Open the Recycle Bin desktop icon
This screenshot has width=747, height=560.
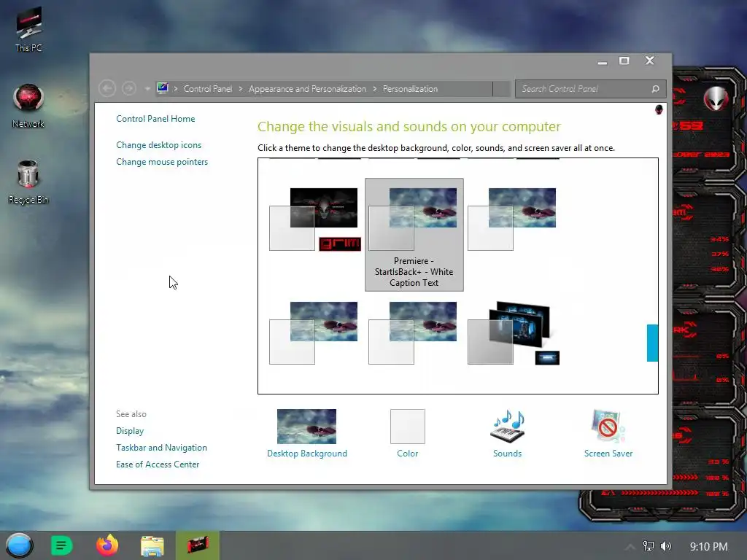pos(28,182)
